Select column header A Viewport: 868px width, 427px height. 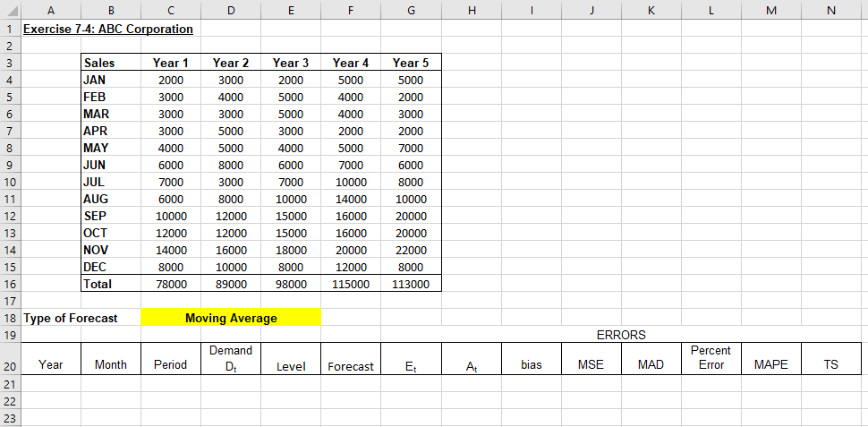[51, 10]
